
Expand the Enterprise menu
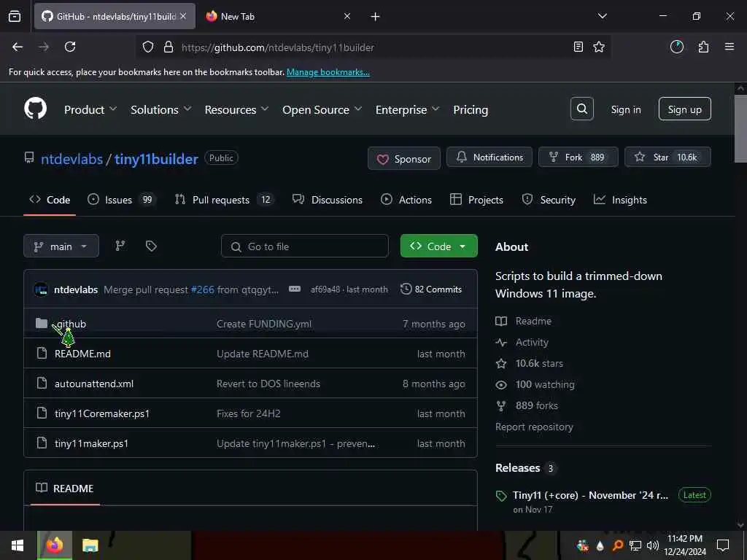[x=407, y=109]
